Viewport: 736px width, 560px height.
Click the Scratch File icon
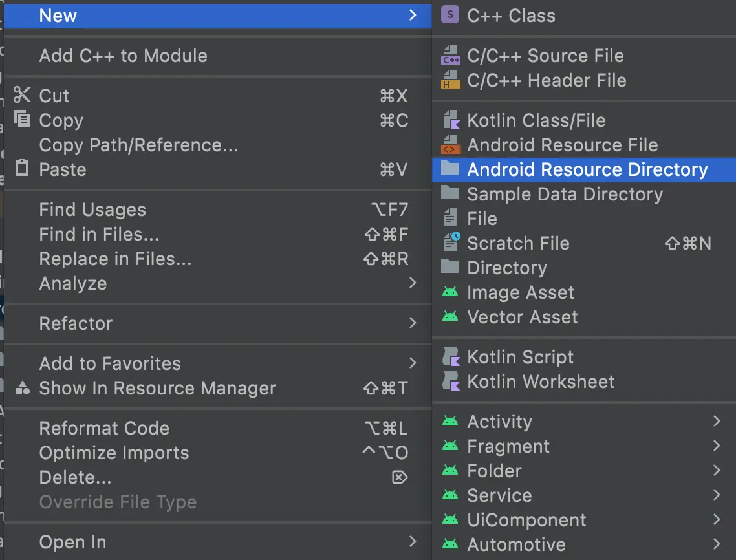tap(450, 243)
